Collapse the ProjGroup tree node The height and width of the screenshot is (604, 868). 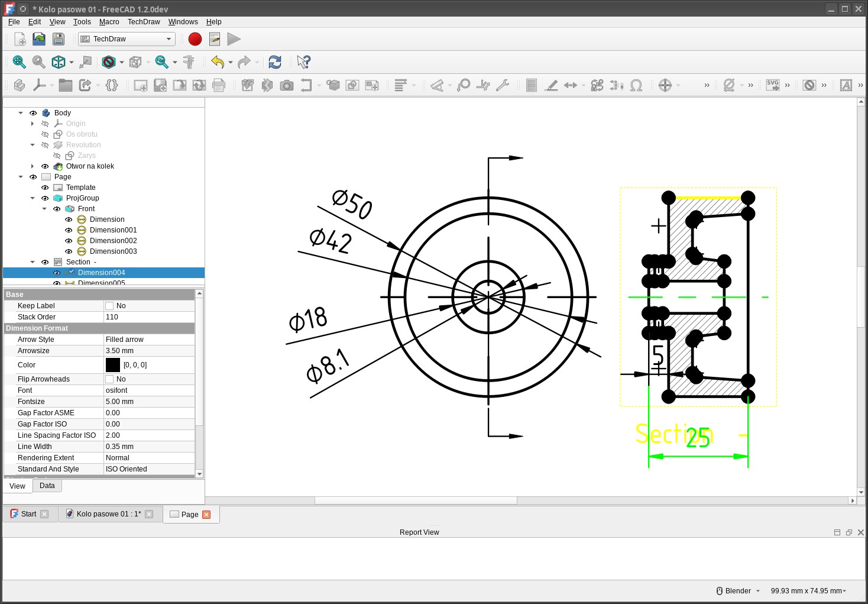click(33, 198)
